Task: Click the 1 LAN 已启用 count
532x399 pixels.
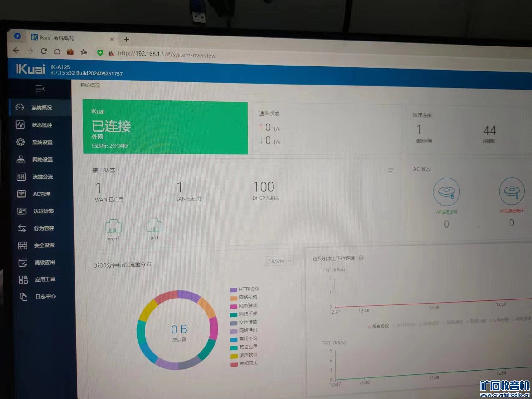Action: tap(179, 187)
